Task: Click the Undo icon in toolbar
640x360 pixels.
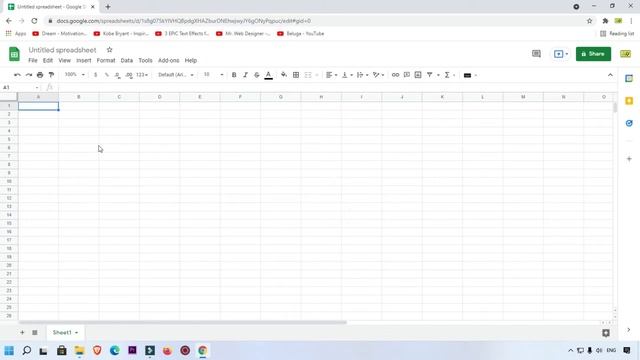Action: coord(17,75)
